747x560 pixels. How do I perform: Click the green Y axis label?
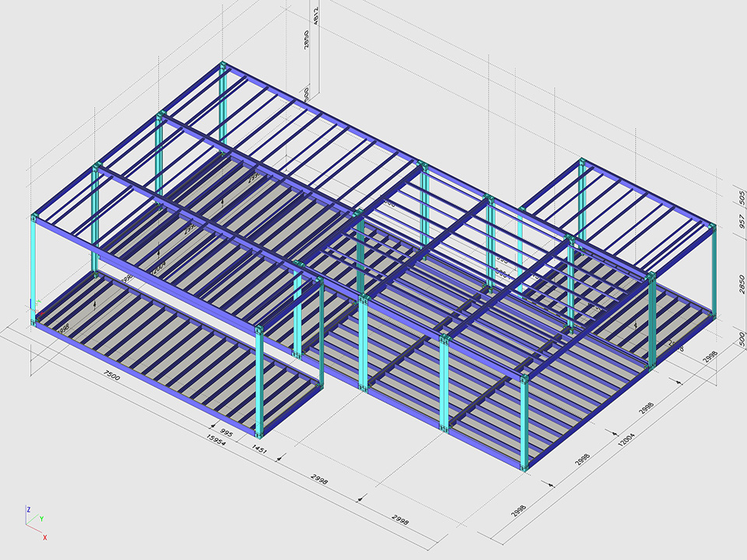tap(40, 518)
